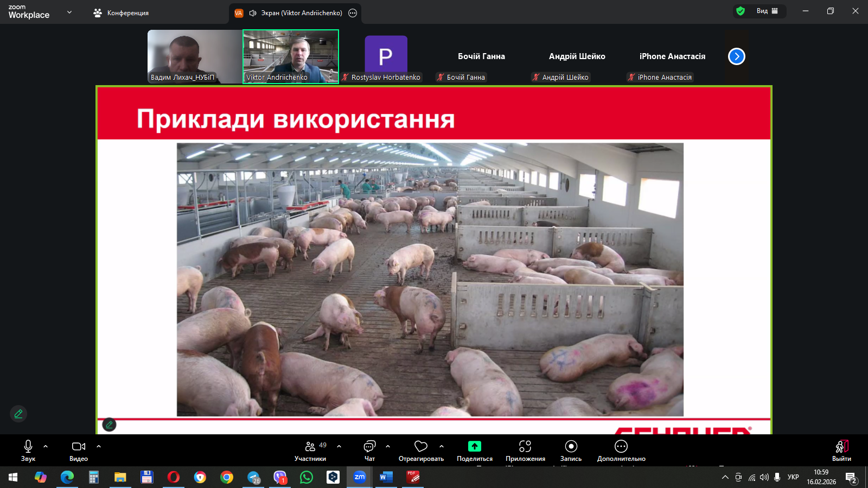Screen dimensions: 868x488
Task: Expand audio options arrow next to Звук
Action: (x=46, y=446)
